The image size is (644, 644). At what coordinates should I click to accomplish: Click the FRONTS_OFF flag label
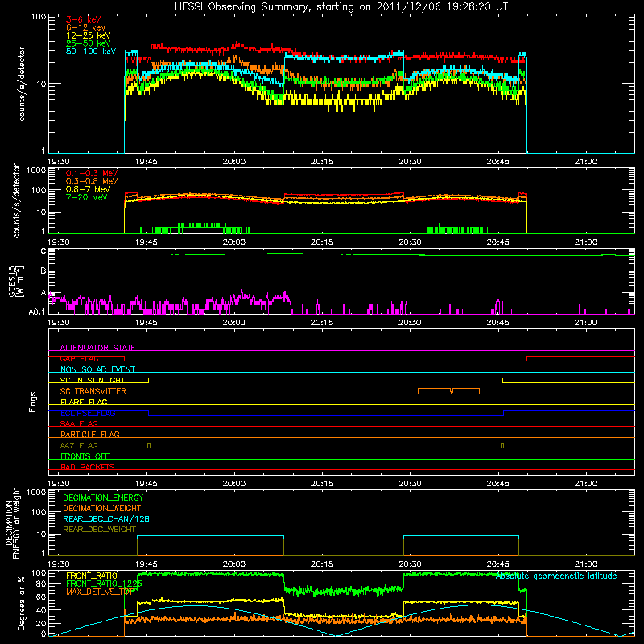[x=85, y=456]
